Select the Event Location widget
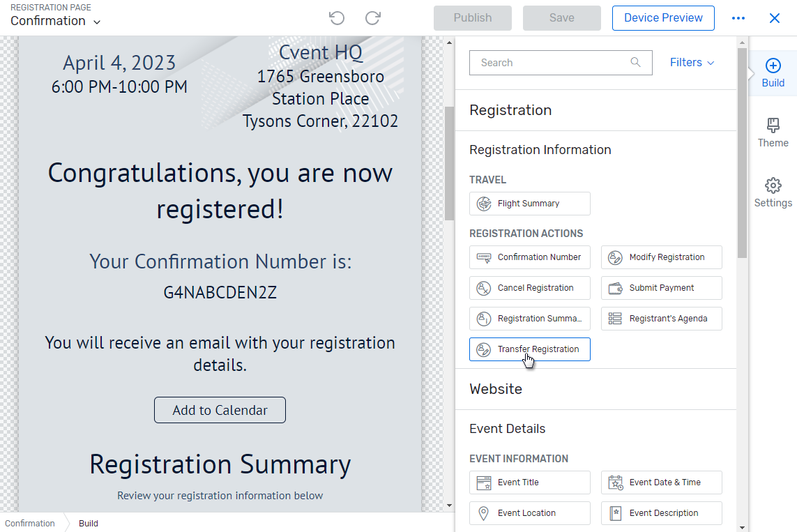The height and width of the screenshot is (532, 797). click(x=529, y=513)
